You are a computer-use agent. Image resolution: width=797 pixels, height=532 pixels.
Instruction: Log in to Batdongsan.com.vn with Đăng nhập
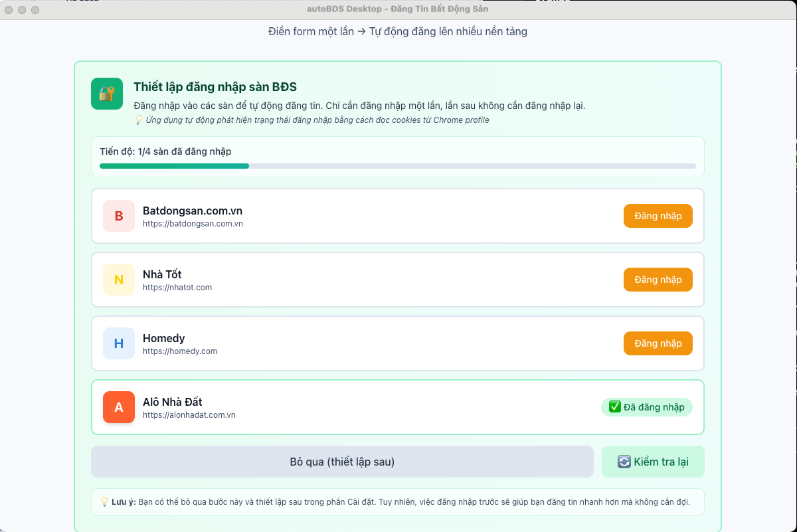pyautogui.click(x=658, y=216)
